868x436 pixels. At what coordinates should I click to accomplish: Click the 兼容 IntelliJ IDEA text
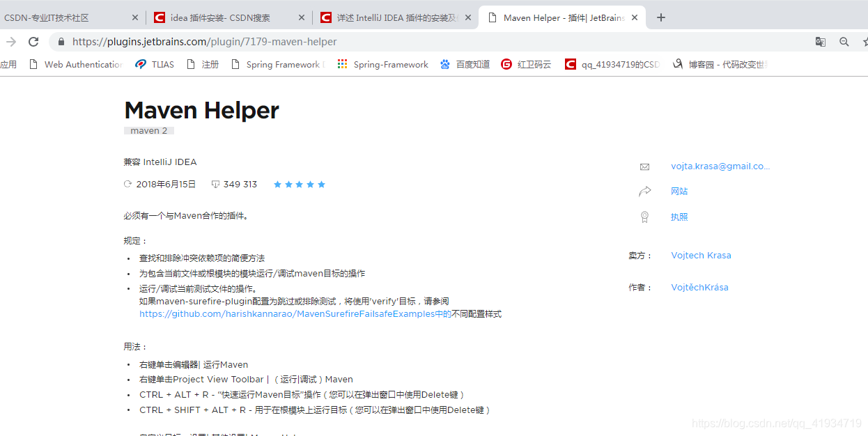click(160, 162)
